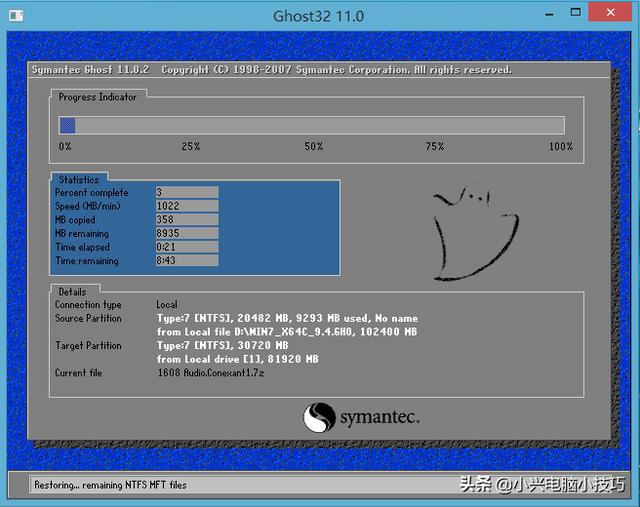This screenshot has width=640, height=507.
Task: Click the 'Progress Indicator' group label
Action: pyautogui.click(x=97, y=97)
